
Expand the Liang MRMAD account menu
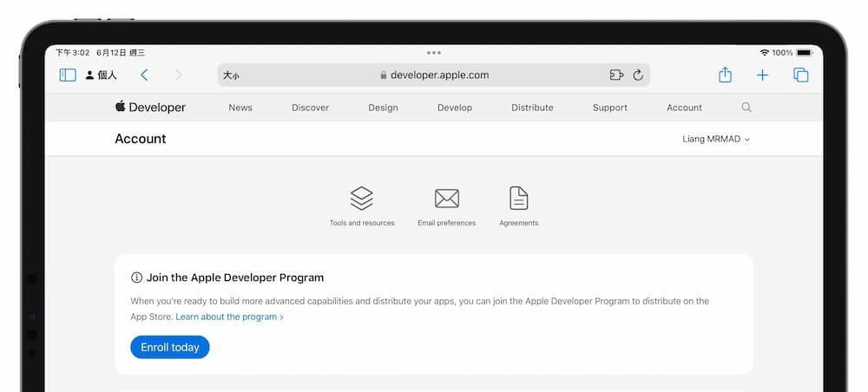(716, 139)
